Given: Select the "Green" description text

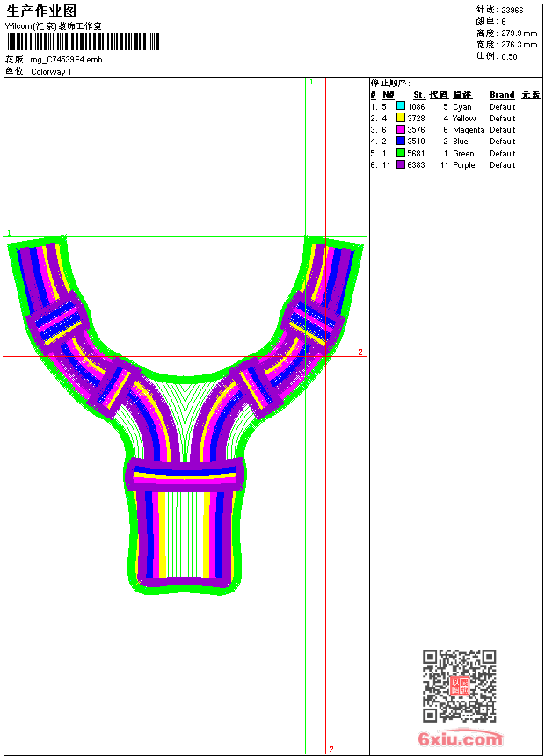Looking at the screenshot, I should [463, 153].
